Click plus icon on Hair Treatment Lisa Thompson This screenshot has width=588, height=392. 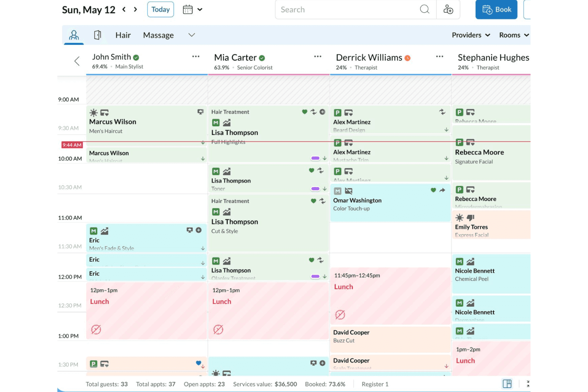pos(323,112)
